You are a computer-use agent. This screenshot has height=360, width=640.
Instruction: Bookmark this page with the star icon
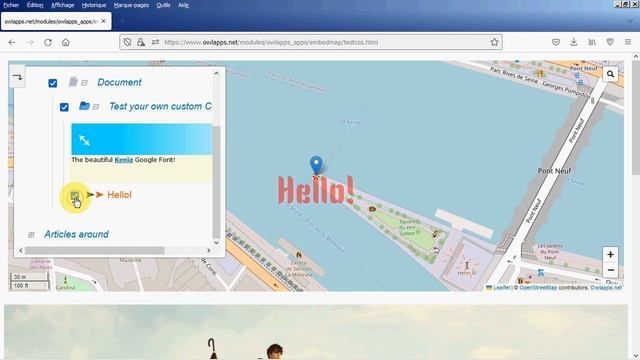point(494,42)
